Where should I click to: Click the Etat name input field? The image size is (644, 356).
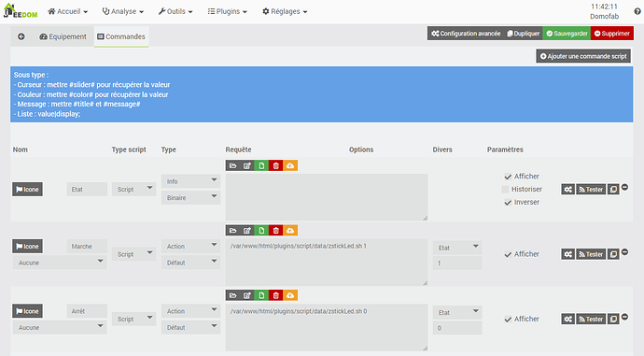coord(87,189)
